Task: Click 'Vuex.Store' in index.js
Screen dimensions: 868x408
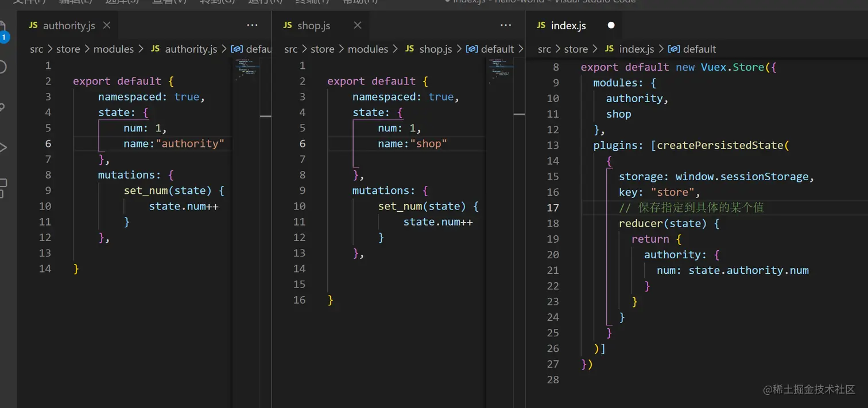Action: pyautogui.click(x=733, y=67)
